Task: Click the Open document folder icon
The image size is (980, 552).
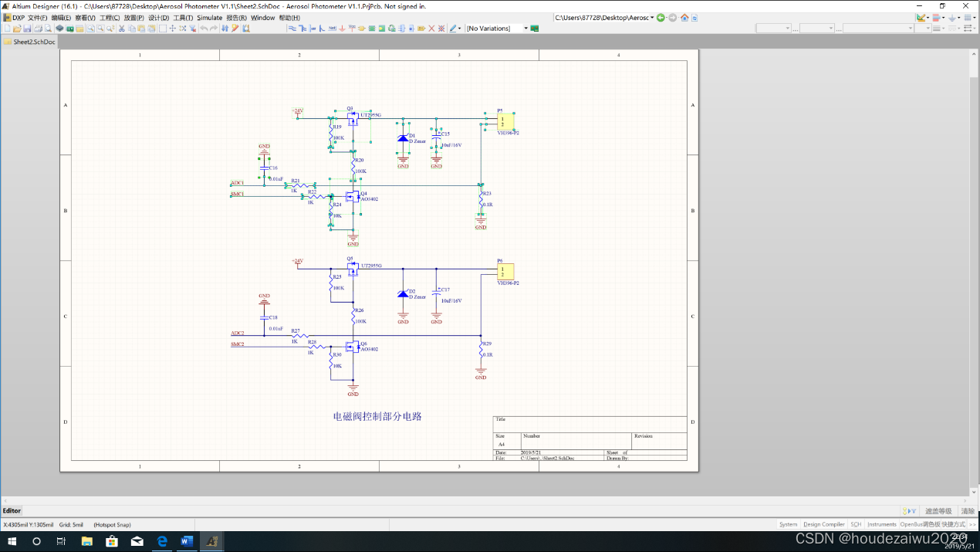Action: tap(17, 29)
